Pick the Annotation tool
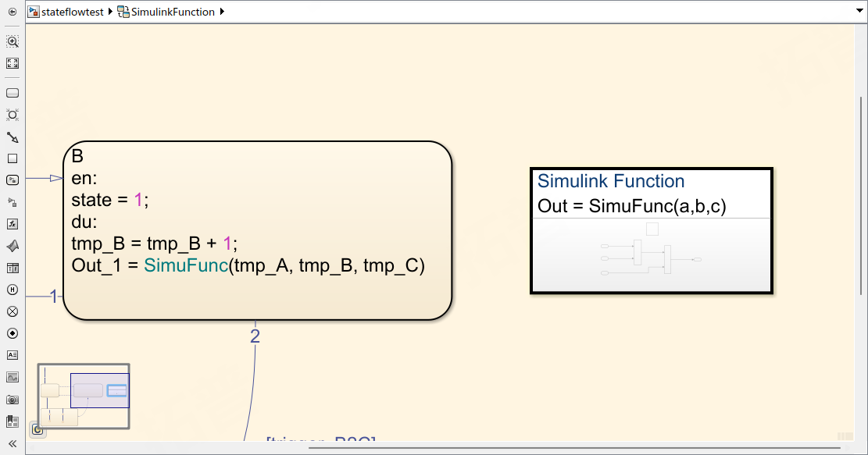 [x=12, y=355]
